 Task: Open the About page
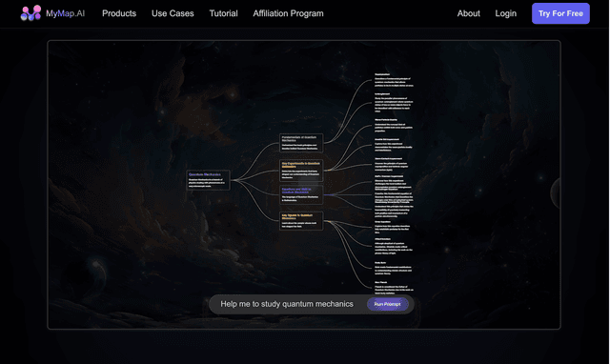click(x=468, y=13)
